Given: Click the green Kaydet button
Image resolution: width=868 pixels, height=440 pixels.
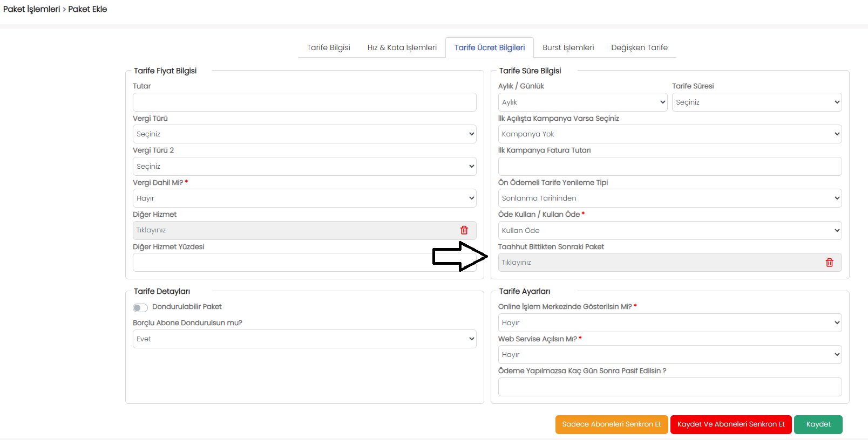Looking at the screenshot, I should point(818,424).
